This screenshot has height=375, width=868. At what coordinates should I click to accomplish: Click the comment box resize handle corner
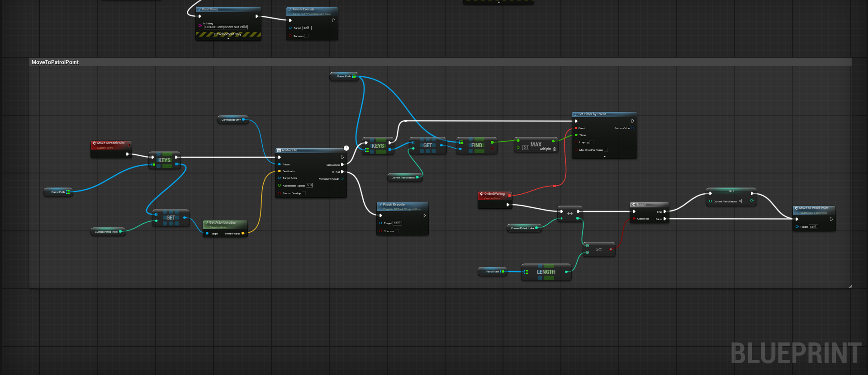coord(850,286)
